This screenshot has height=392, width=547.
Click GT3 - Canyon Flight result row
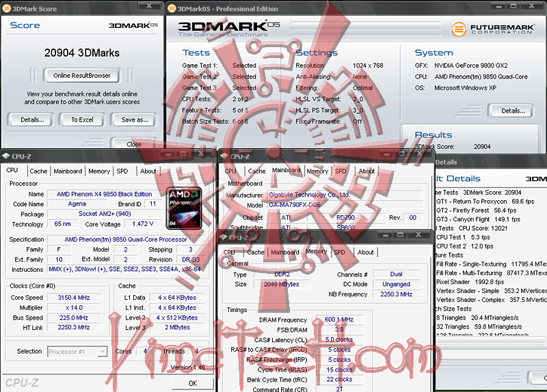478,219
